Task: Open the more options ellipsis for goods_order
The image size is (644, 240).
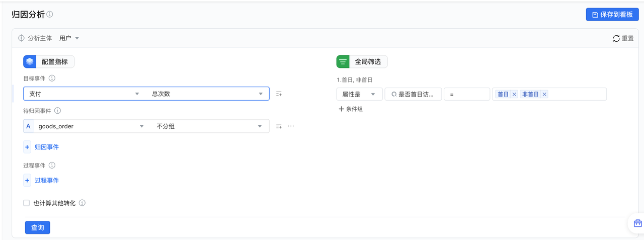Action: coord(291,126)
